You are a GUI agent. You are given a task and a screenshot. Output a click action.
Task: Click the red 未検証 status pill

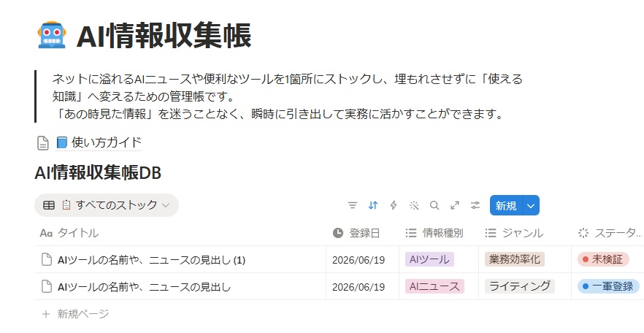pos(603,259)
